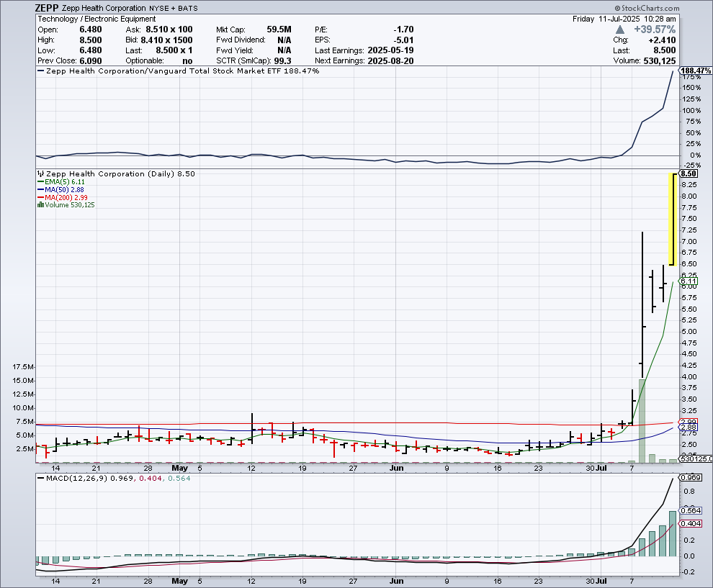Click the P/E value -1.70
The image size is (713, 588).
pyautogui.click(x=403, y=30)
